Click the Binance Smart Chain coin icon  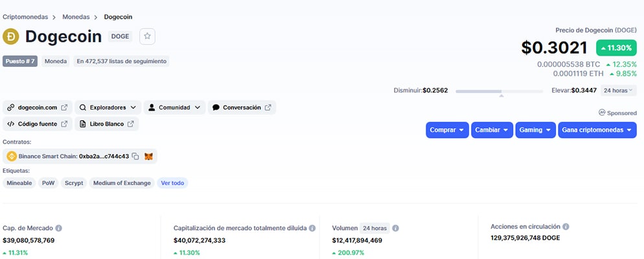12,157
